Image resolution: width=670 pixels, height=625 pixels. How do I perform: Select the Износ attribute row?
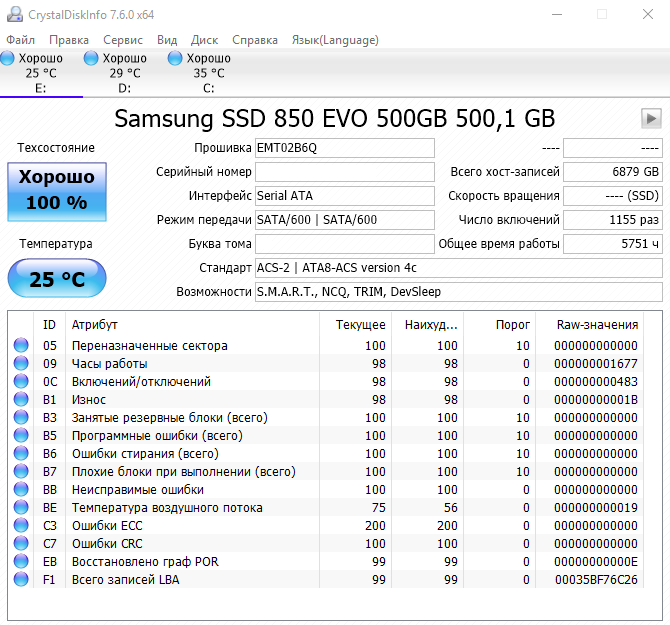tap(326, 399)
